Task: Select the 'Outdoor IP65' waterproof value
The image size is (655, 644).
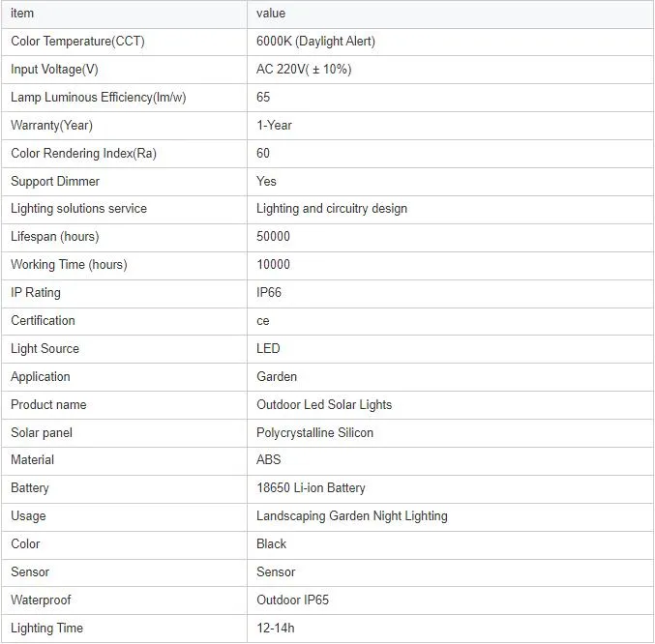Action: pos(292,600)
